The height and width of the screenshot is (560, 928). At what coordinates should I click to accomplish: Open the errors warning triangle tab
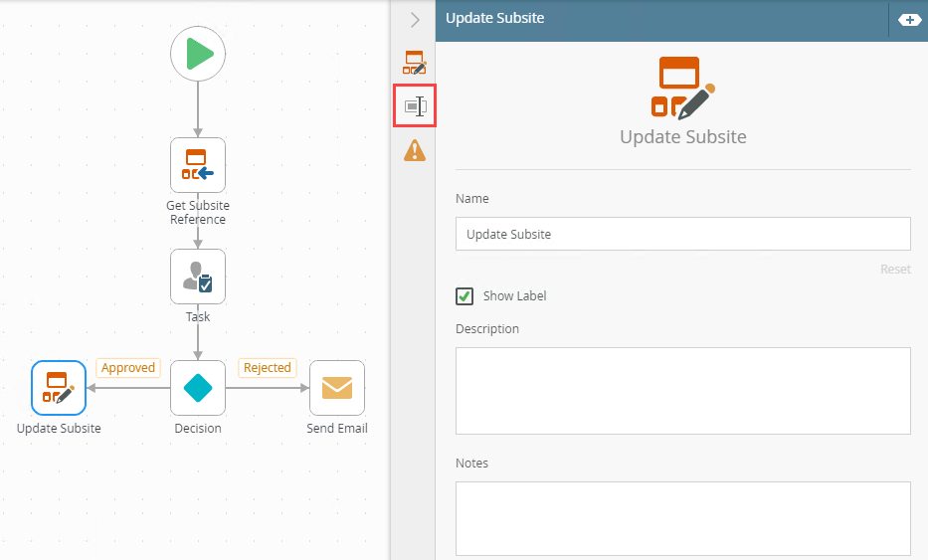[415, 150]
